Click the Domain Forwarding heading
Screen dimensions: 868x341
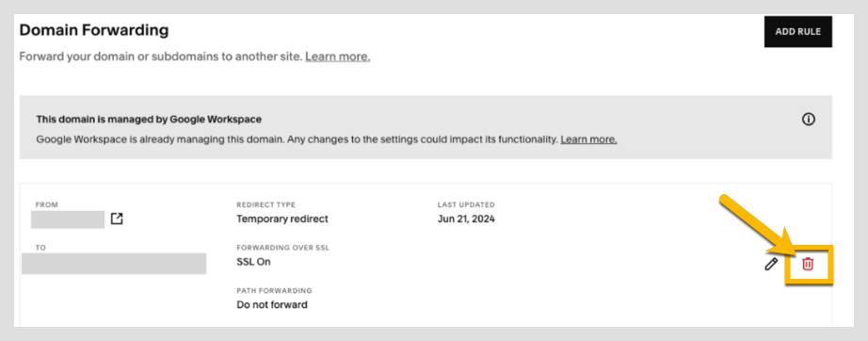point(94,30)
